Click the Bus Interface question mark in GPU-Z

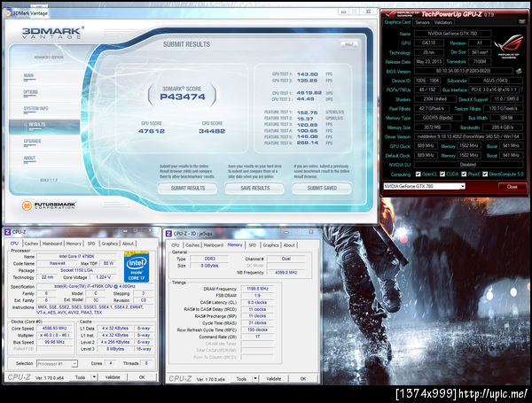[x=522, y=89]
